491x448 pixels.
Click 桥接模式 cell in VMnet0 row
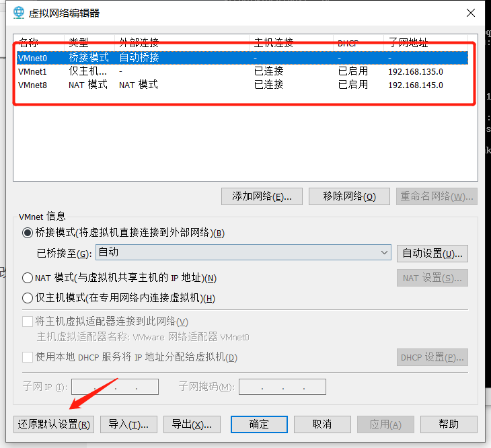[x=89, y=58]
